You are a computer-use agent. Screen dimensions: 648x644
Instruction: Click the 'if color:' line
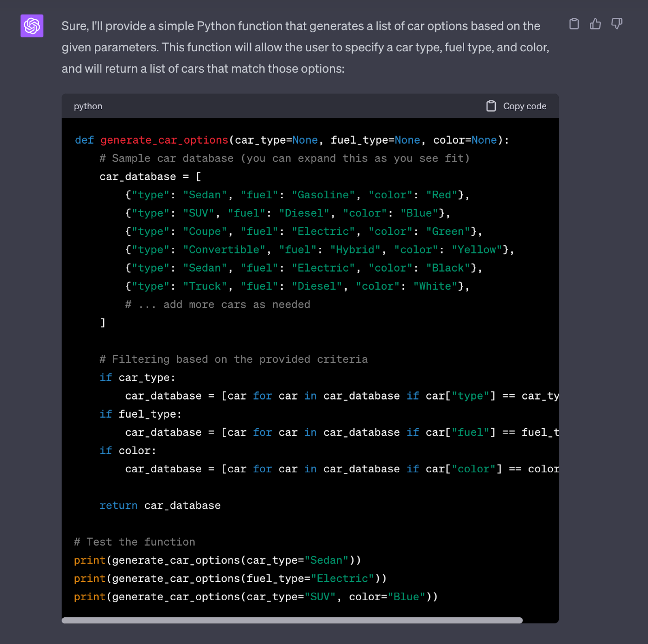(128, 450)
